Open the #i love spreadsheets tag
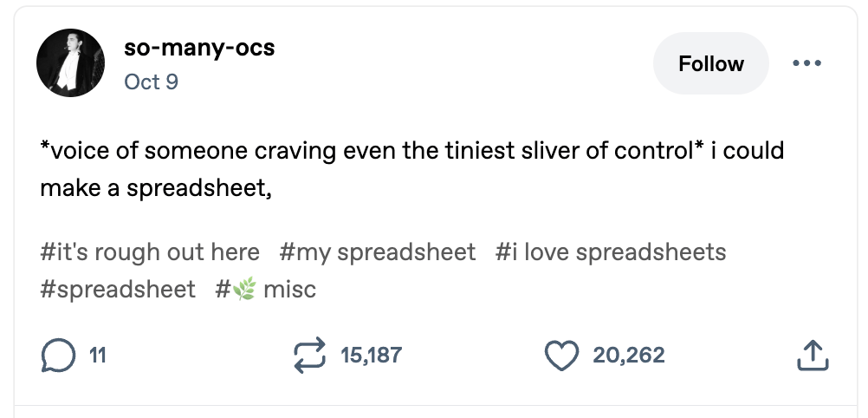 click(x=611, y=252)
